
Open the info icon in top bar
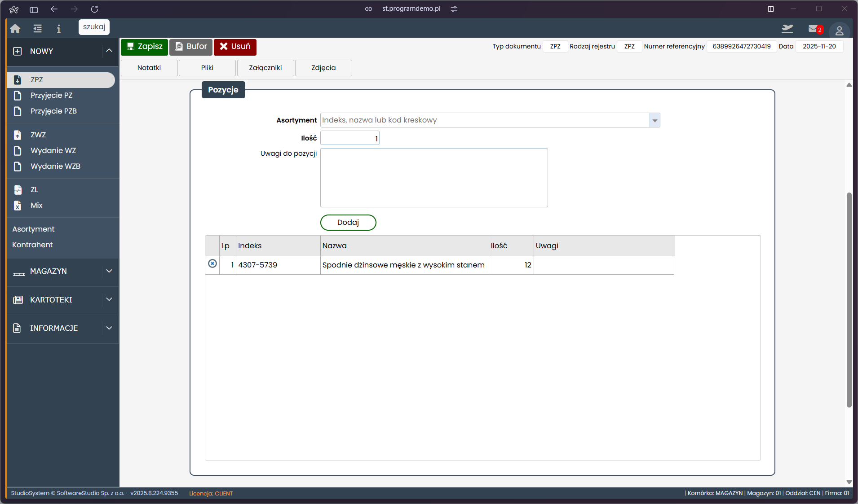click(58, 29)
